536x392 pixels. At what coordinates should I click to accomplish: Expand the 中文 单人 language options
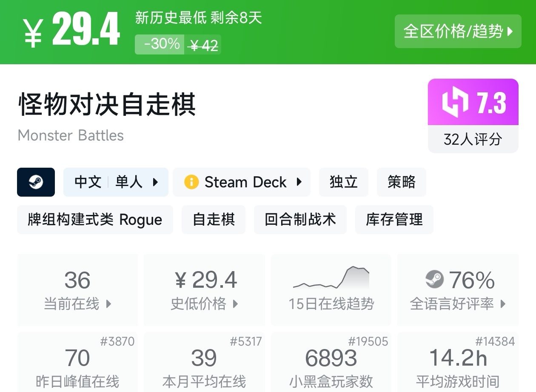116,182
